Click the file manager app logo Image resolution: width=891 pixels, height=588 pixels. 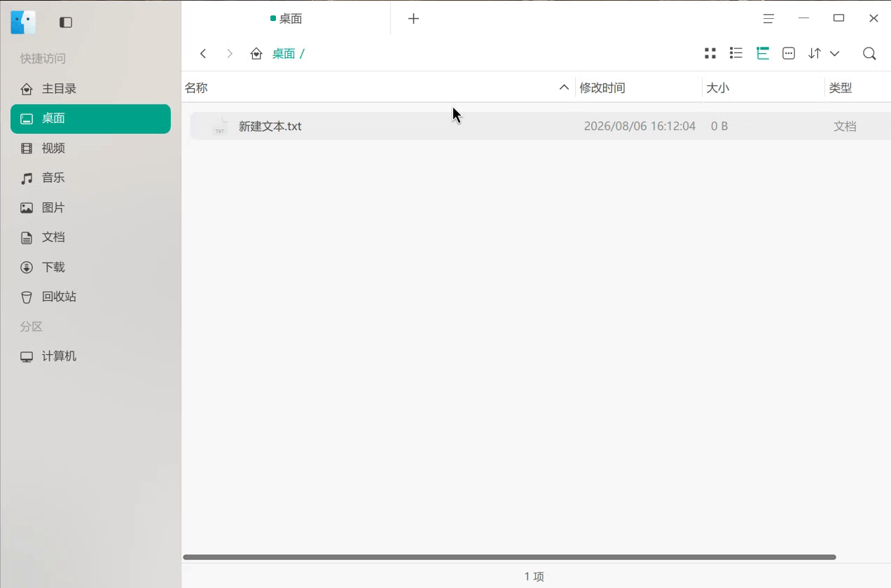[x=23, y=22]
